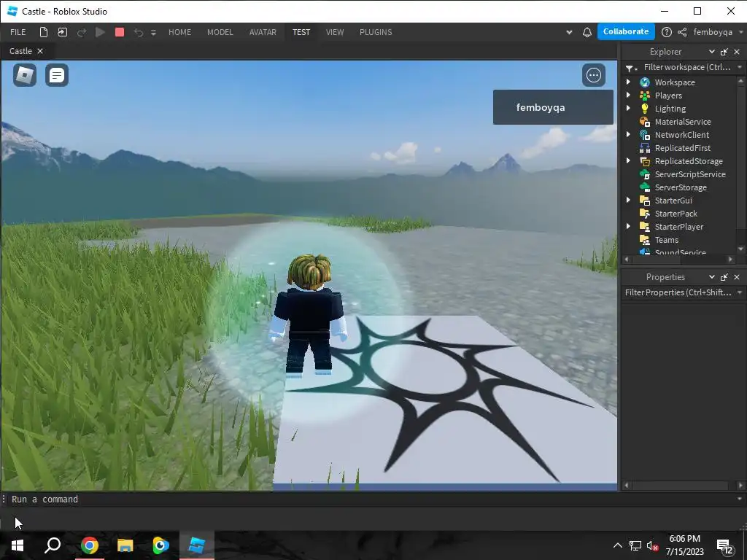Select the Players icon in Explorer
Image resolution: width=747 pixels, height=560 pixels.
click(x=645, y=96)
